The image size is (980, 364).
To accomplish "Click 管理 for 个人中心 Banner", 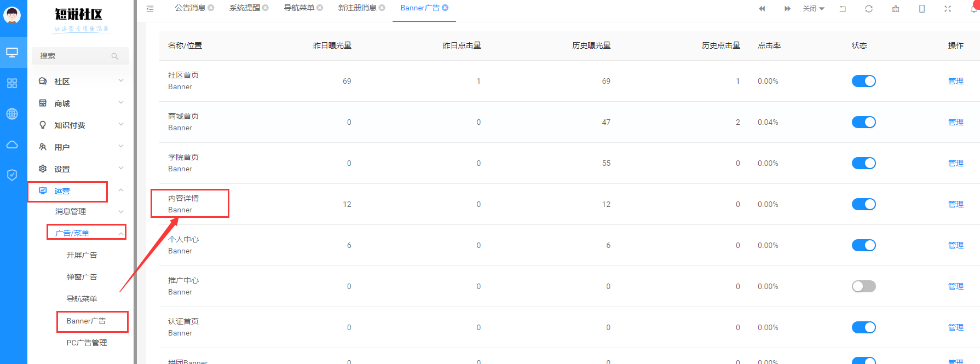I will 955,245.
